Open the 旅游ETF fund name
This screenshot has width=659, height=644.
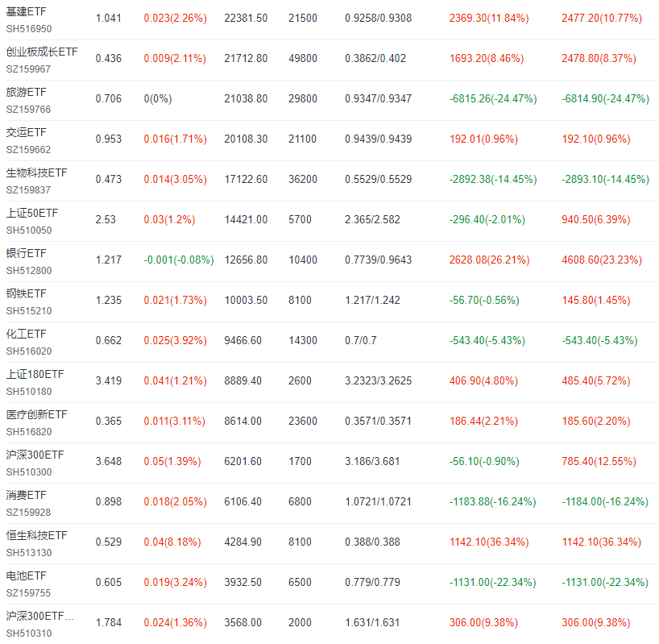pyautogui.click(x=26, y=92)
